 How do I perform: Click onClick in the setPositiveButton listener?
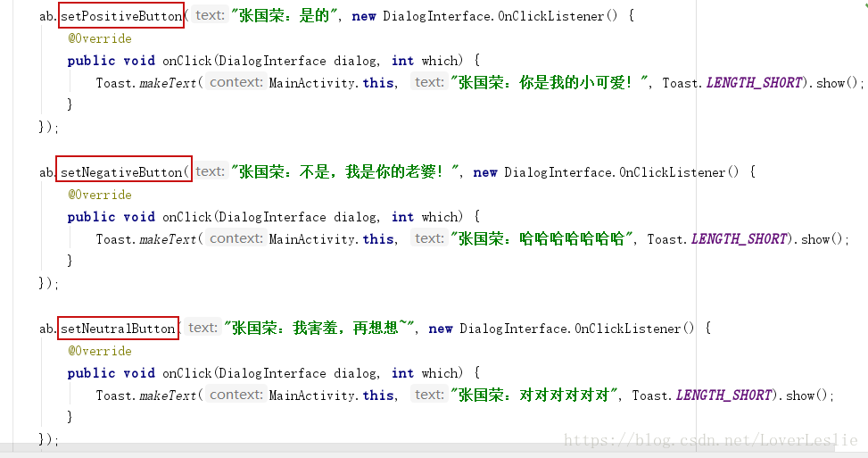(x=187, y=61)
